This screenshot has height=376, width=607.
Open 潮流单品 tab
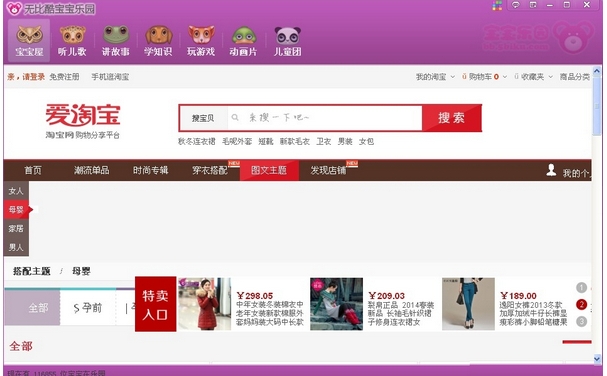(x=91, y=170)
